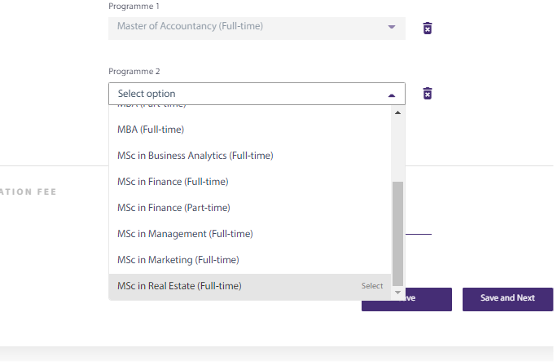
Task: Delete Programme 1 with its trash icon
Action: click(427, 28)
